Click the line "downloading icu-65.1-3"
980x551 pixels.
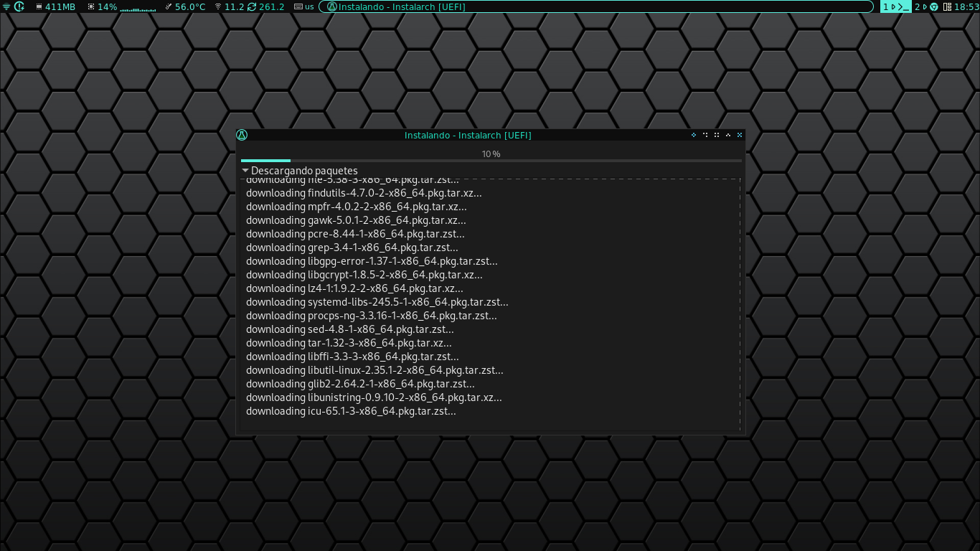(x=351, y=411)
